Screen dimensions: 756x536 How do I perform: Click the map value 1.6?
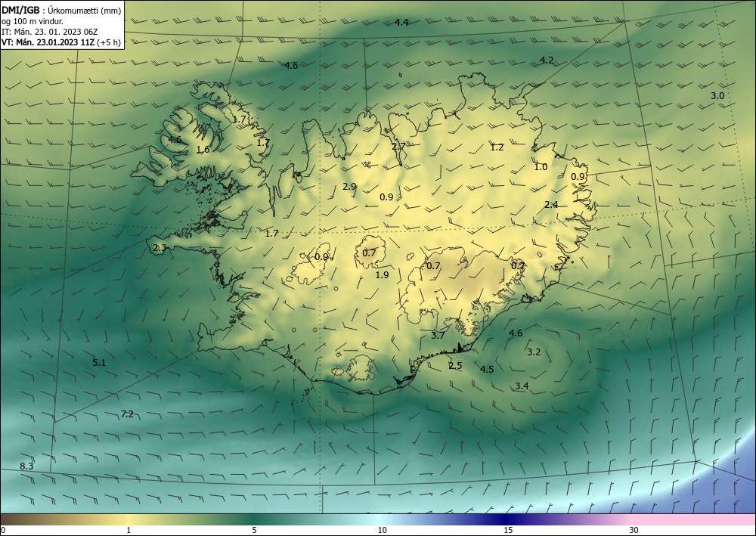[203, 150]
